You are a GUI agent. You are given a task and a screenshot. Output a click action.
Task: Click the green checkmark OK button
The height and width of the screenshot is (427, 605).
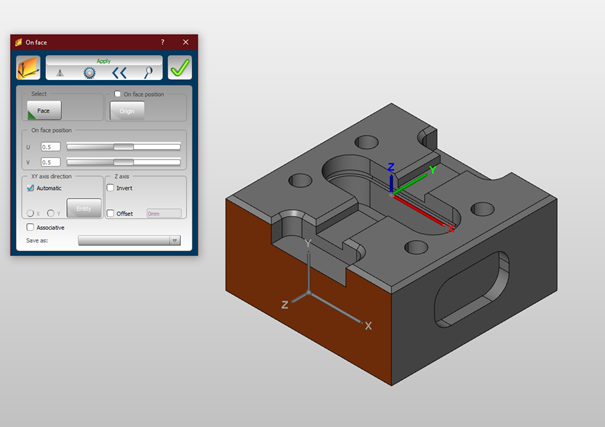tap(180, 68)
